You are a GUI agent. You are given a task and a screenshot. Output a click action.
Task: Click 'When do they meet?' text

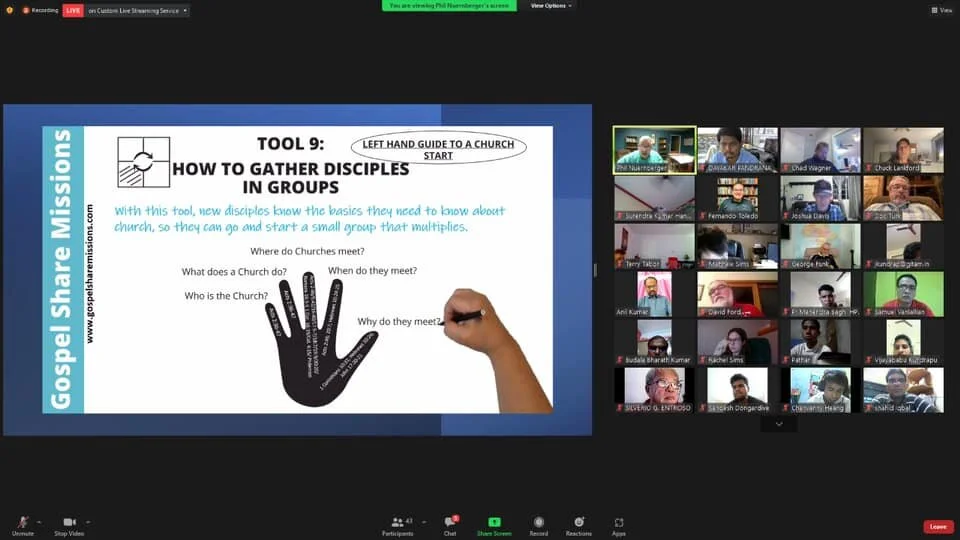tap(372, 271)
